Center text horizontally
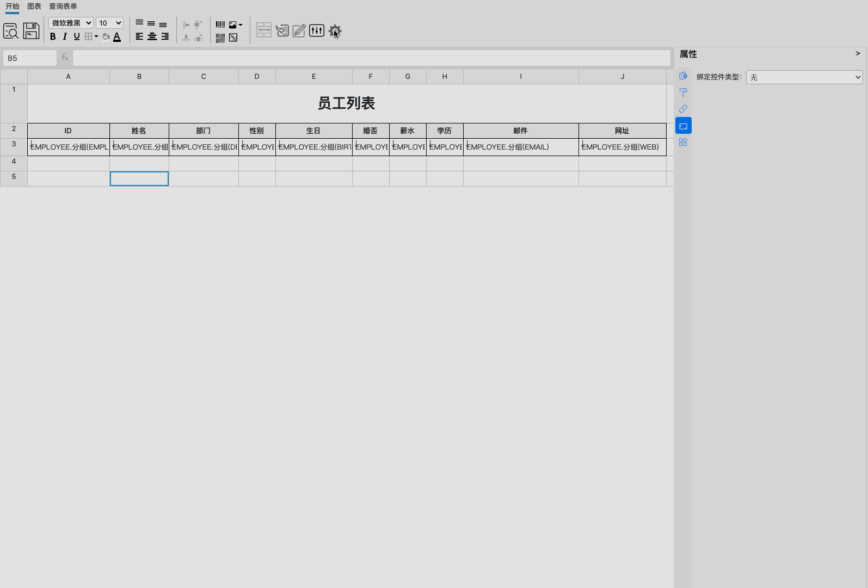 coord(152,36)
